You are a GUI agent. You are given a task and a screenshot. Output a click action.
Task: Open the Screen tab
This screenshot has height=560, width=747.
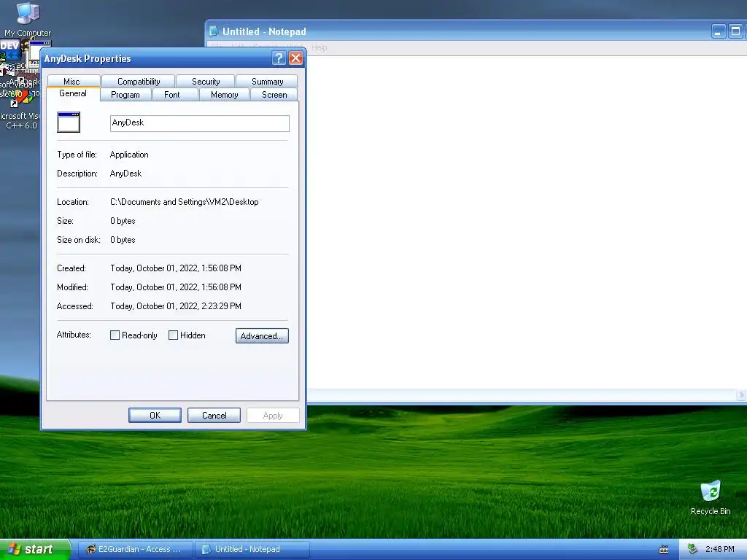tap(274, 95)
